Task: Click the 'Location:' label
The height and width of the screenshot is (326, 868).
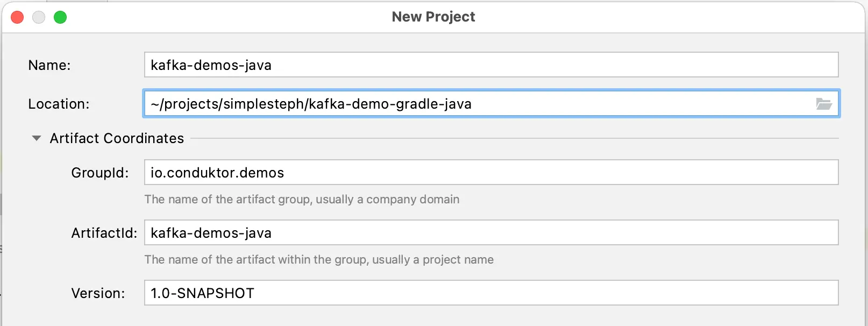Action: pyautogui.click(x=59, y=104)
